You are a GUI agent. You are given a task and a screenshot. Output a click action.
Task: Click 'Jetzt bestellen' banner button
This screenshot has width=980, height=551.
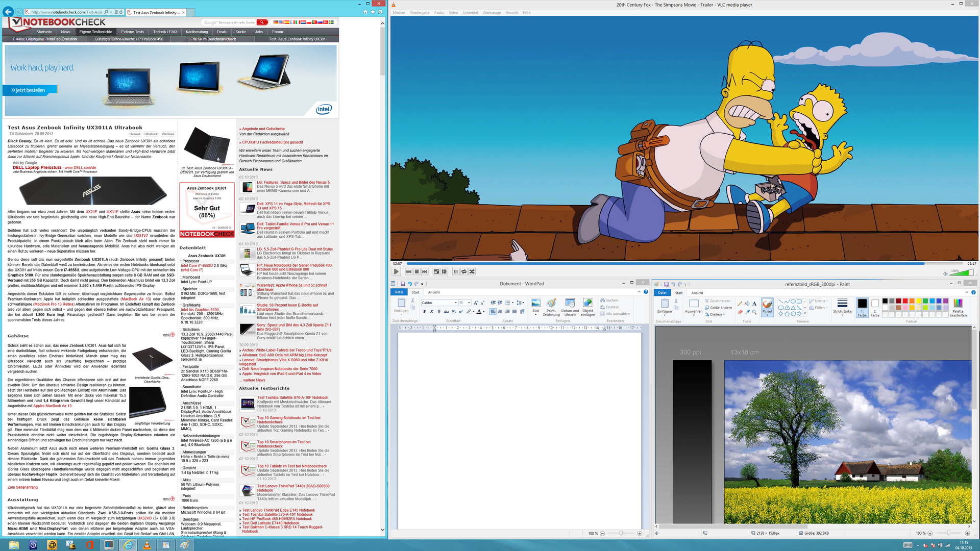click(31, 90)
